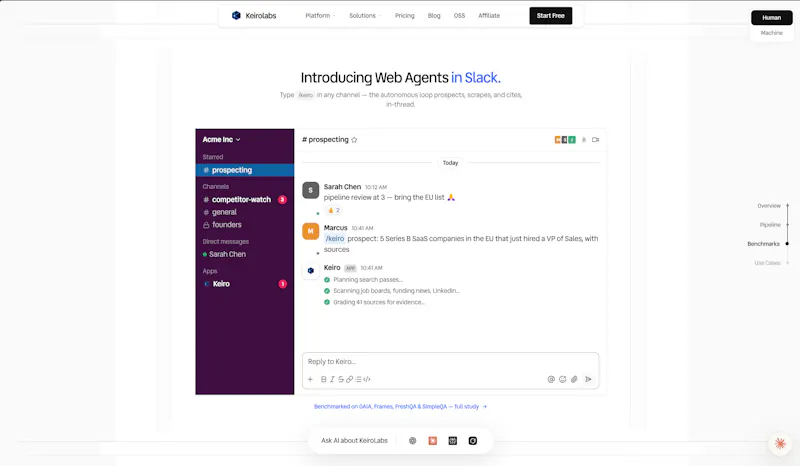Click the third AI icon in Ask AI bar
Image resolution: width=800 pixels, height=466 pixels.
[x=453, y=440]
